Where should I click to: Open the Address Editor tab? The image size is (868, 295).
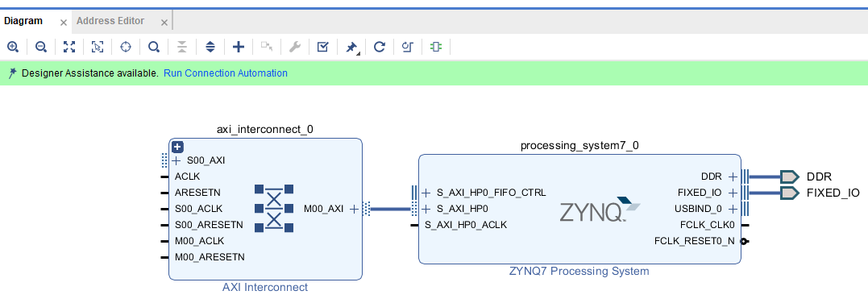coord(110,21)
